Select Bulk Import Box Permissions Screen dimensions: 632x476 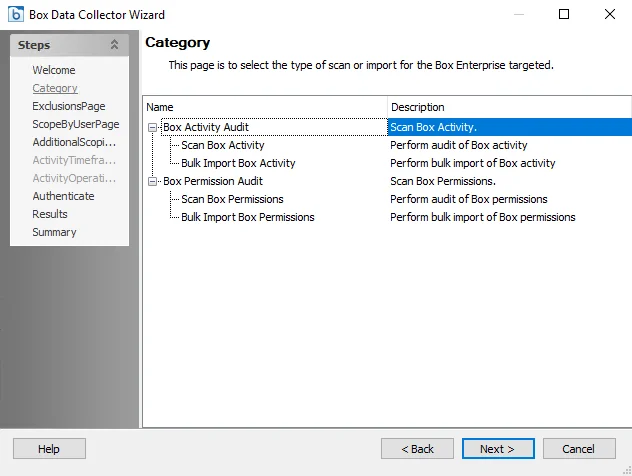pos(247,217)
